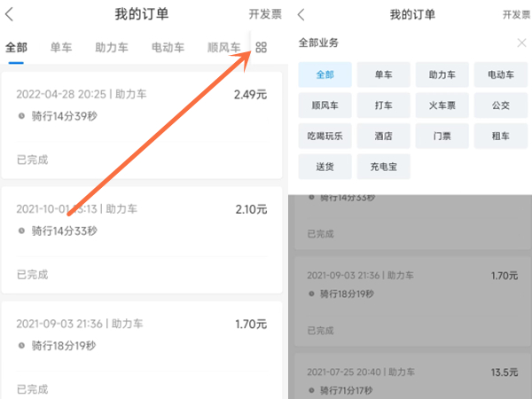Open the four-square all-services grid icon
Viewport: 532px width, 399px height.
(x=261, y=47)
